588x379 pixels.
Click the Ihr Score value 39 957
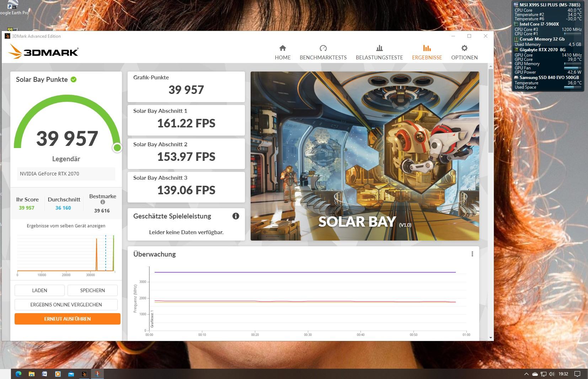click(x=27, y=208)
